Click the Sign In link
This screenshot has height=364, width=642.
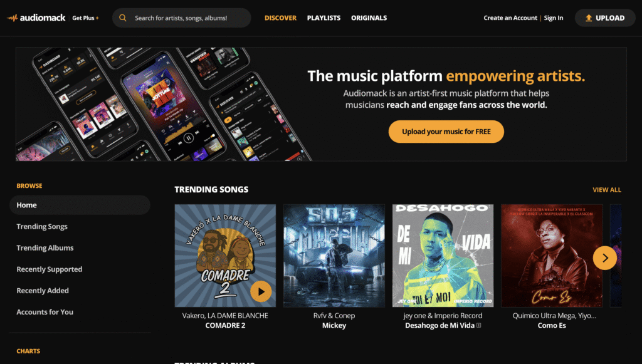point(554,18)
